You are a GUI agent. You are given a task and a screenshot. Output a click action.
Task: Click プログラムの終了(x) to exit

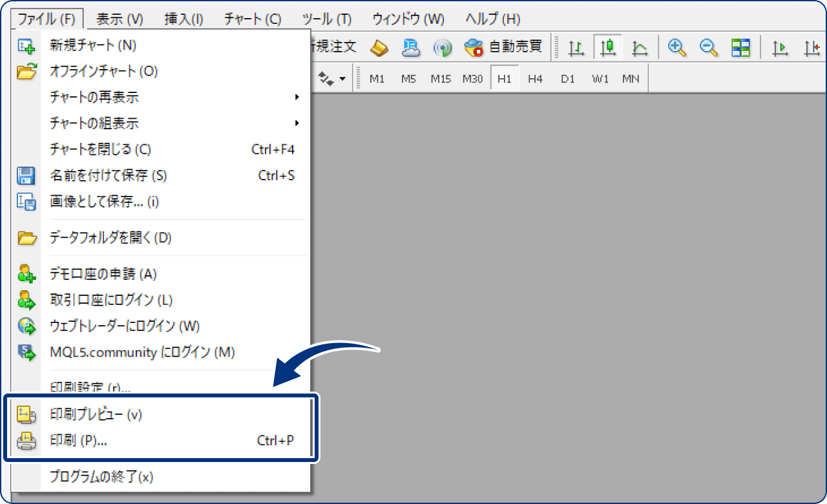click(x=101, y=478)
